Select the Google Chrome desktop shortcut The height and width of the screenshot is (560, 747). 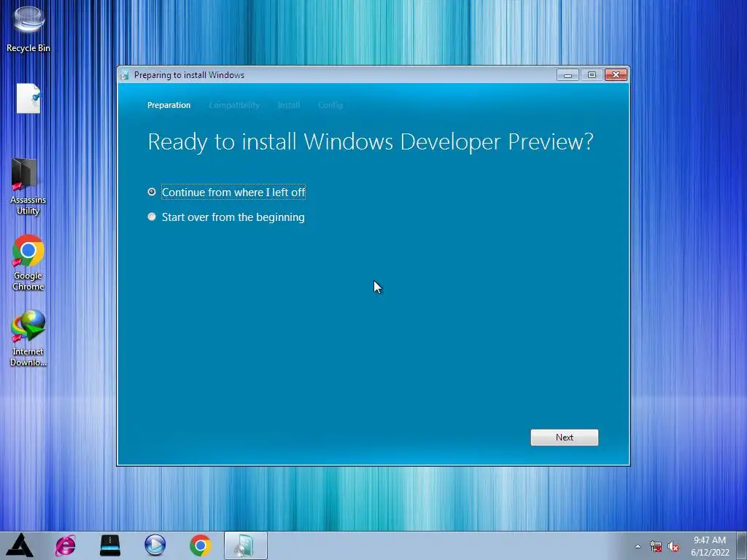click(28, 262)
